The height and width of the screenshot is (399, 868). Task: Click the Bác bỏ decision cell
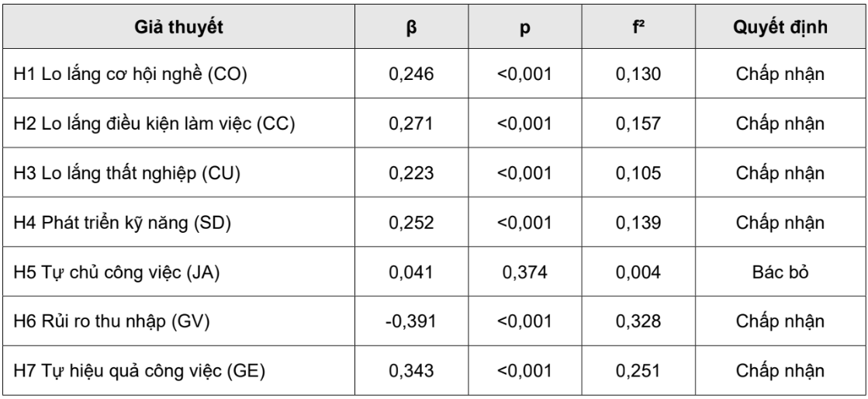[780, 272]
